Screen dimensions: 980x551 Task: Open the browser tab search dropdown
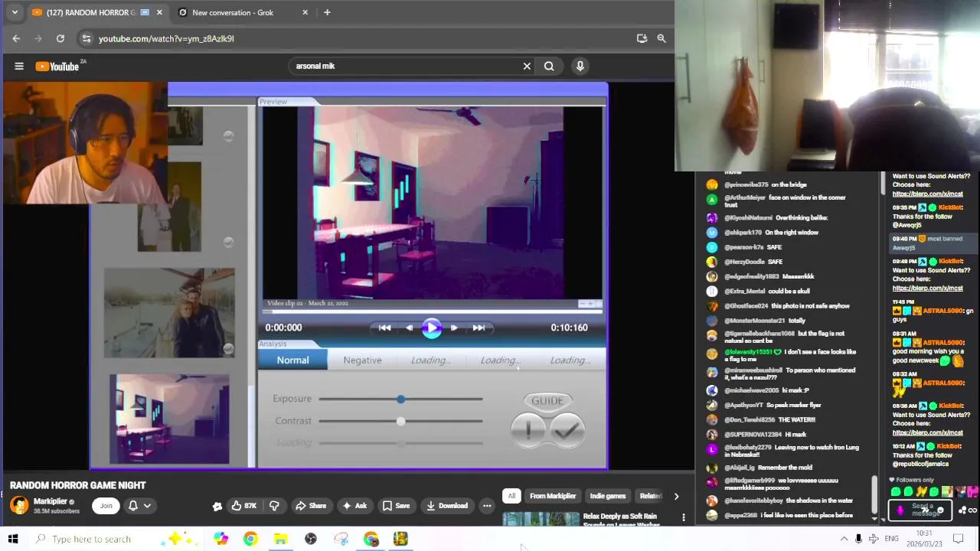[x=15, y=12]
